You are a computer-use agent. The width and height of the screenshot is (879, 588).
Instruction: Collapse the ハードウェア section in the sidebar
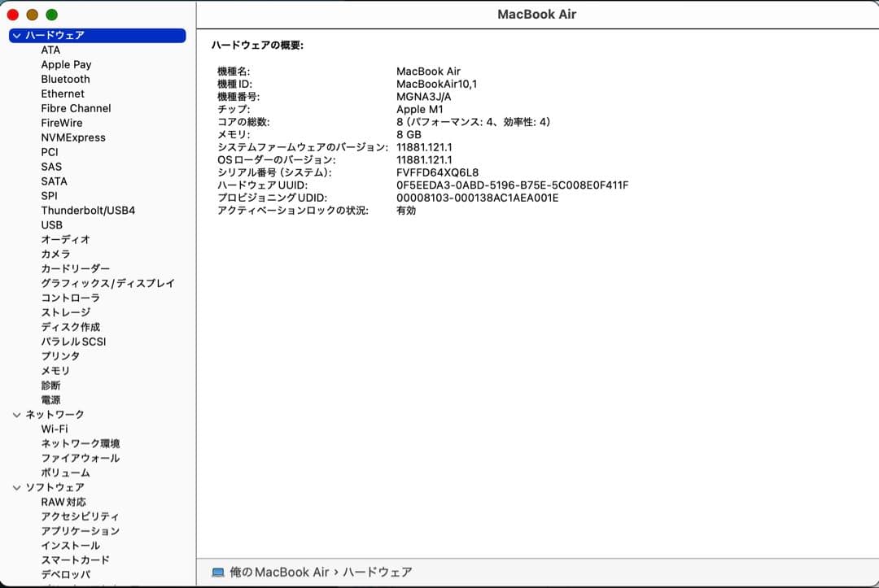pos(16,35)
